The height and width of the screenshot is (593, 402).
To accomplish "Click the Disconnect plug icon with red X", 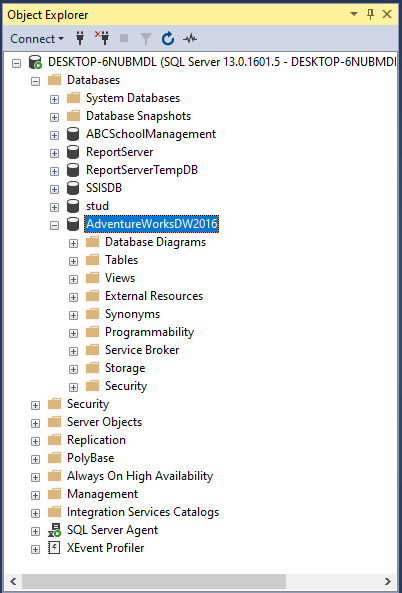I will click(x=102, y=38).
